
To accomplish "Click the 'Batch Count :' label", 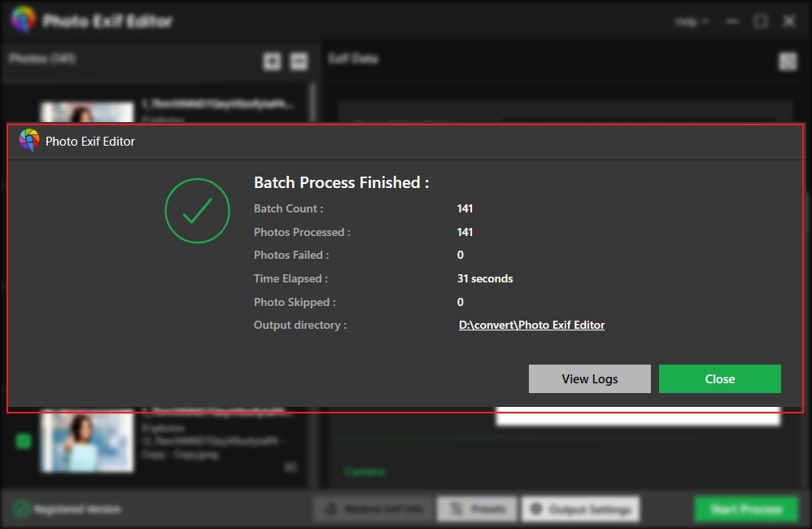I will click(x=288, y=209).
